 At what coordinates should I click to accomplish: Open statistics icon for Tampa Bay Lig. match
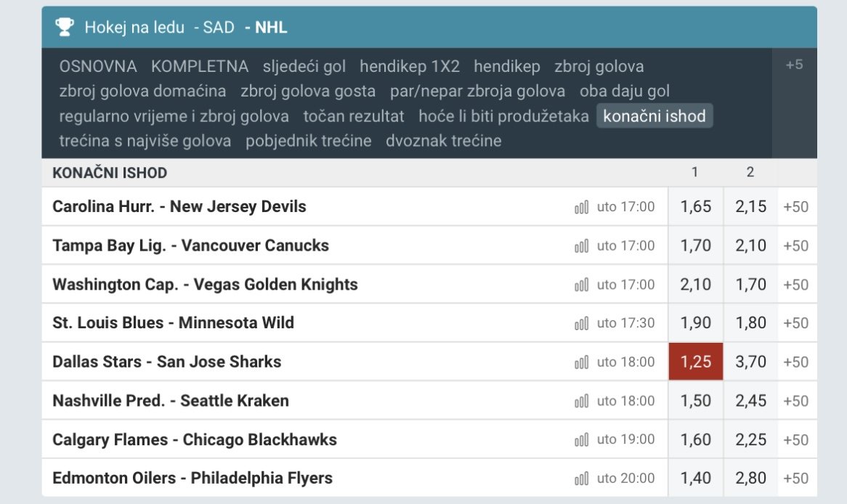[x=581, y=246]
